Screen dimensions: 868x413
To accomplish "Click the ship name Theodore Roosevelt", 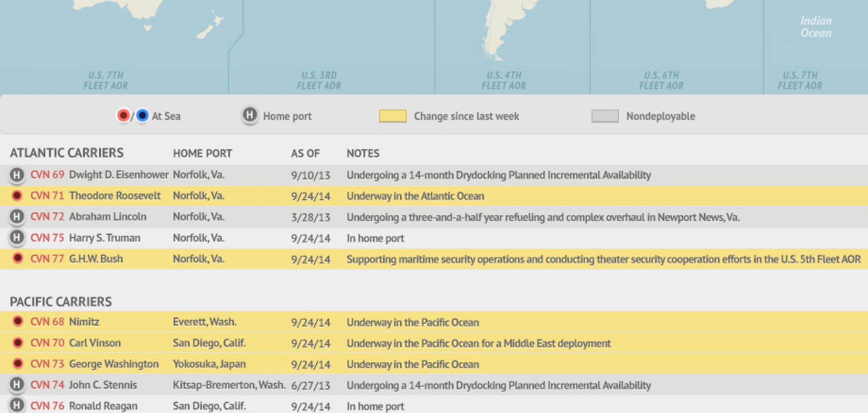I will 115,196.
